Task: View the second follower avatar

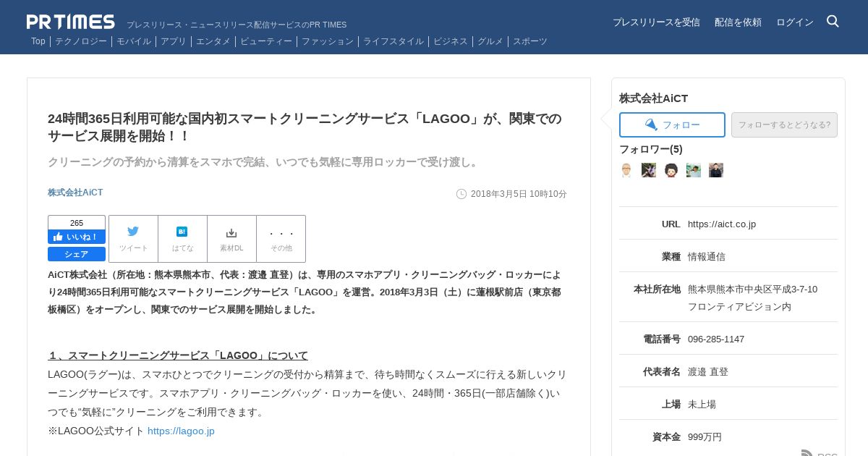Action: (x=649, y=170)
